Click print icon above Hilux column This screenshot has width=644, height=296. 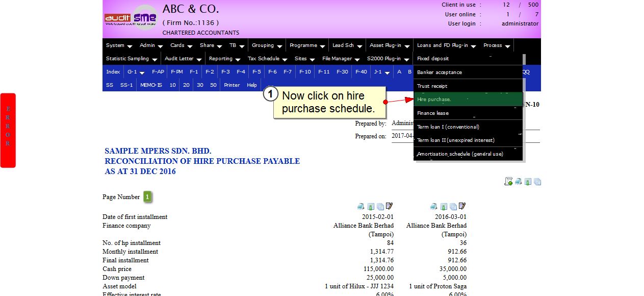(x=361, y=206)
